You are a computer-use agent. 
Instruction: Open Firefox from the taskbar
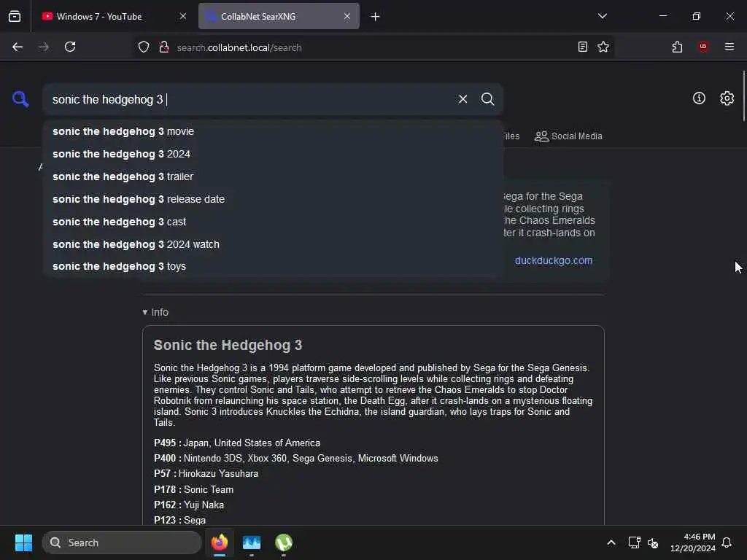click(x=220, y=542)
